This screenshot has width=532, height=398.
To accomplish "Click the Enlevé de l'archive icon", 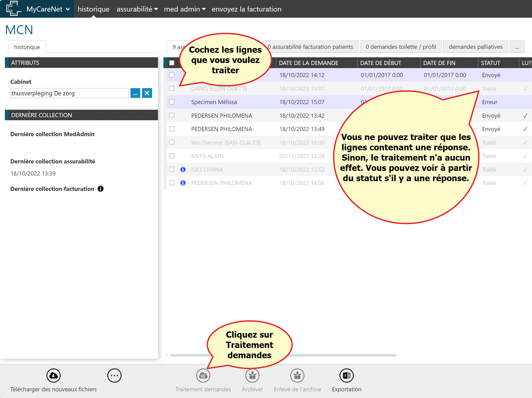I will click(297, 376).
